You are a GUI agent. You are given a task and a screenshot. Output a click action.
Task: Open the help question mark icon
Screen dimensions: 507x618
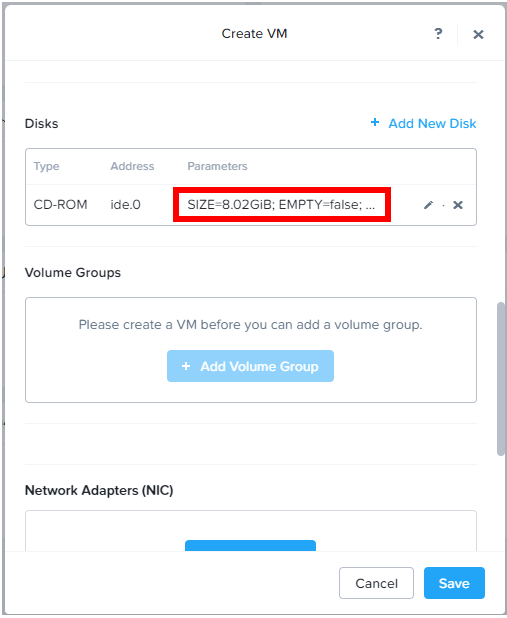tap(438, 34)
